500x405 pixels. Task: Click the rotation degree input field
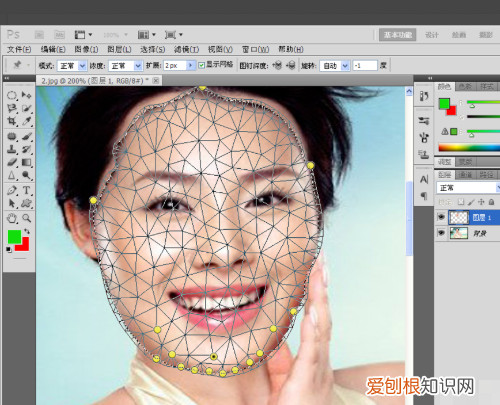click(x=365, y=66)
